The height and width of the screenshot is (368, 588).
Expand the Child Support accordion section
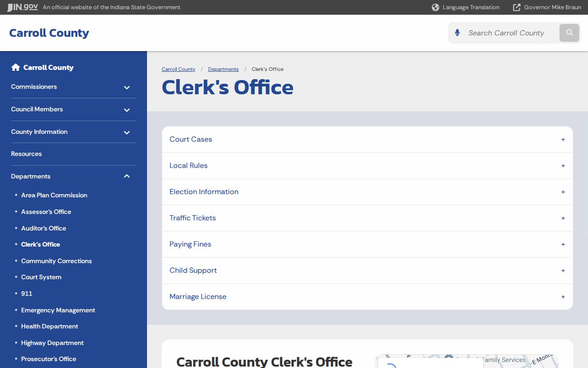pyautogui.click(x=367, y=270)
